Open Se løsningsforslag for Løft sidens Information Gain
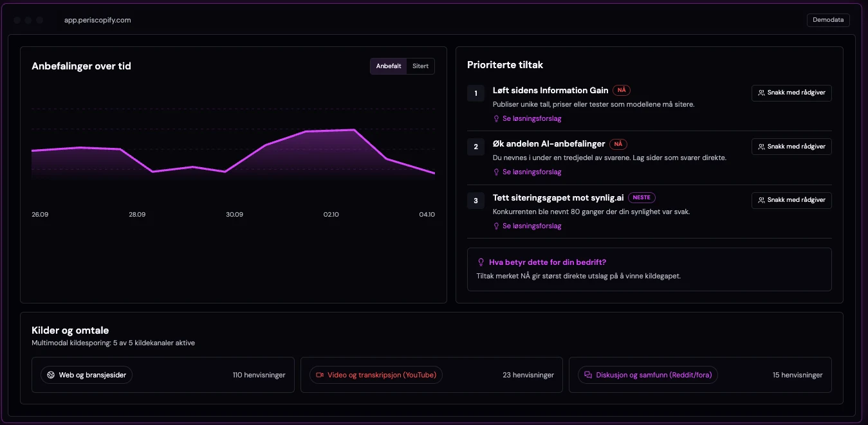 [x=527, y=118]
